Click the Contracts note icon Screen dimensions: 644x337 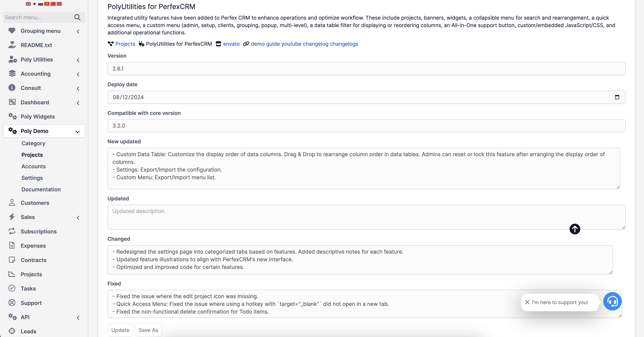pyautogui.click(x=12, y=260)
